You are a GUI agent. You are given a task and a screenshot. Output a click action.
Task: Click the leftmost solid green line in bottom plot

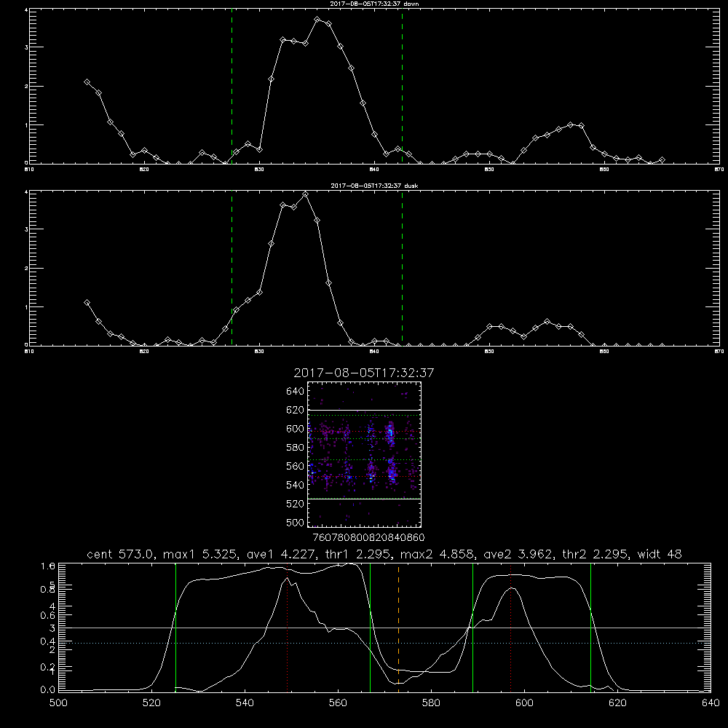pos(175,627)
